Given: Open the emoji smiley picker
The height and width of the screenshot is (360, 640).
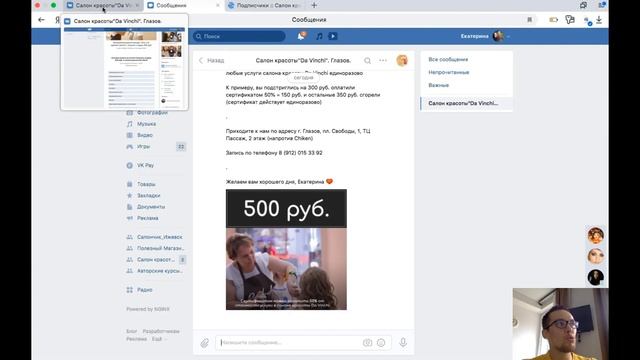Looking at the screenshot, I should point(381,343).
